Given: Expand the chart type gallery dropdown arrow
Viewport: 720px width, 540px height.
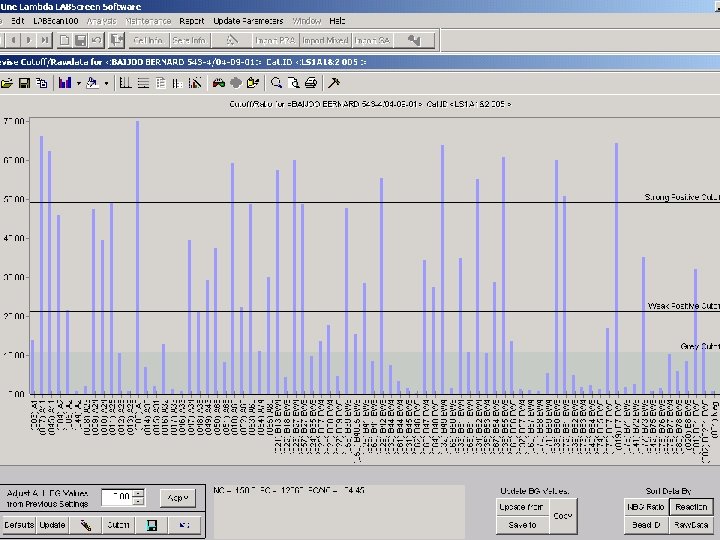Looking at the screenshot, I should click(77, 83).
